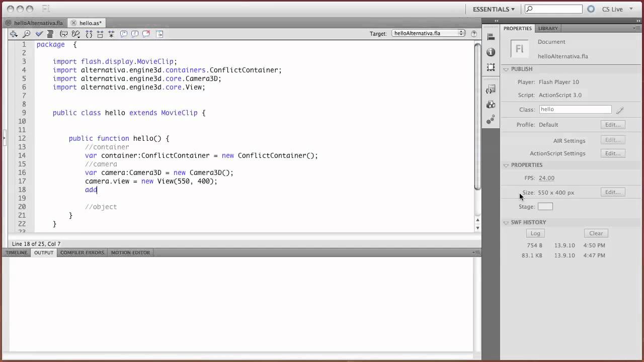Open the Properties panel options menu
Image resolution: width=644 pixels, height=362 pixels.
click(636, 29)
